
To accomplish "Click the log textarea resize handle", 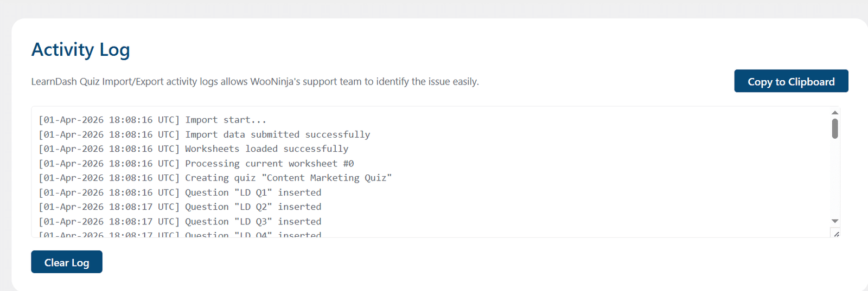I will [x=835, y=233].
